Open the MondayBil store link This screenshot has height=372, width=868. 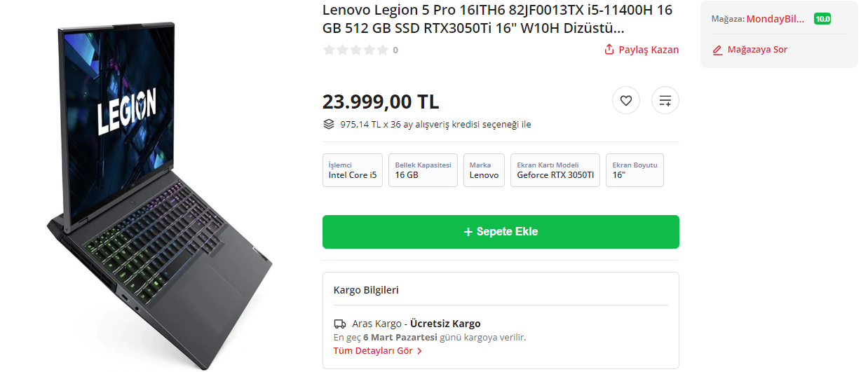(x=775, y=19)
